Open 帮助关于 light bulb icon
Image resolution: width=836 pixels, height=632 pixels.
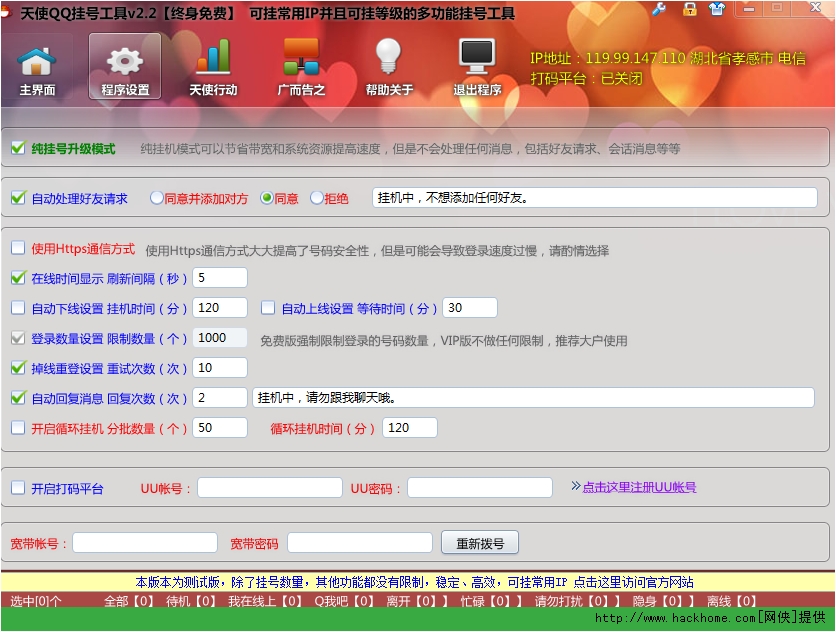coord(389,67)
